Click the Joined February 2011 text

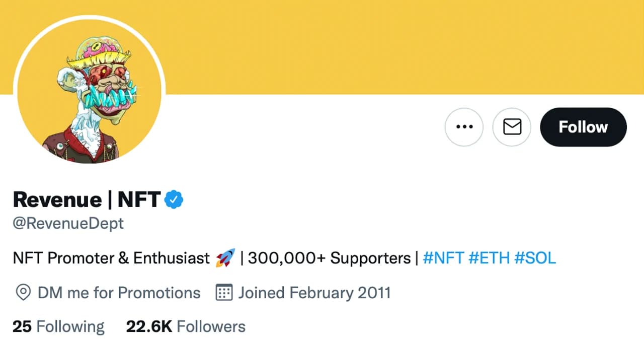(x=314, y=293)
